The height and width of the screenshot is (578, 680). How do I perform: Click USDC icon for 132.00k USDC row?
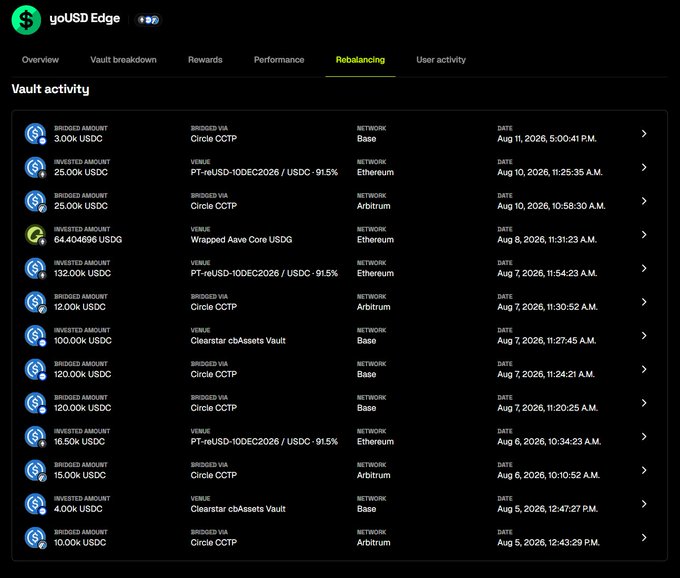[x=35, y=268]
